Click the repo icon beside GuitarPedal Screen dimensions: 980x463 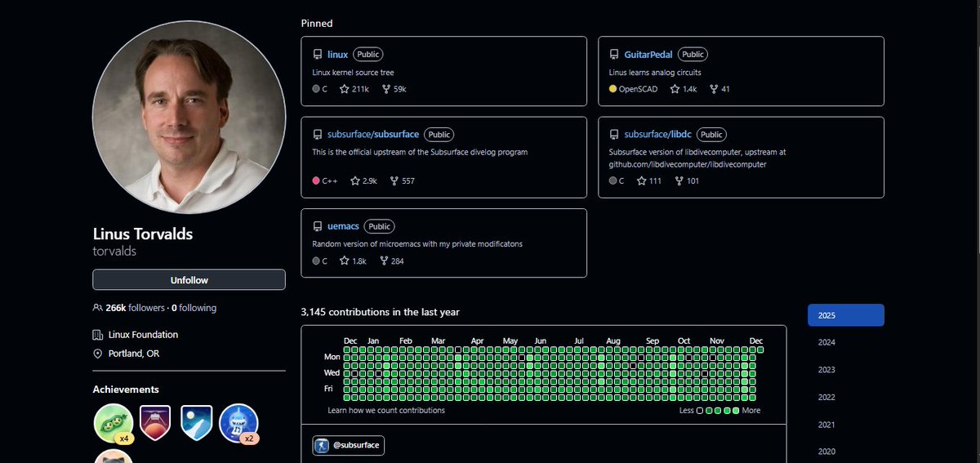[x=615, y=55]
